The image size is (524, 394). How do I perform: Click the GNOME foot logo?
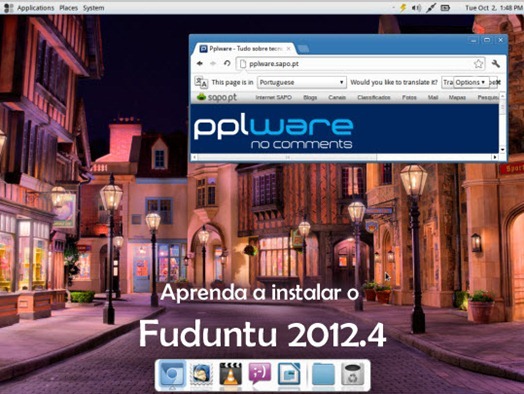click(x=8, y=8)
